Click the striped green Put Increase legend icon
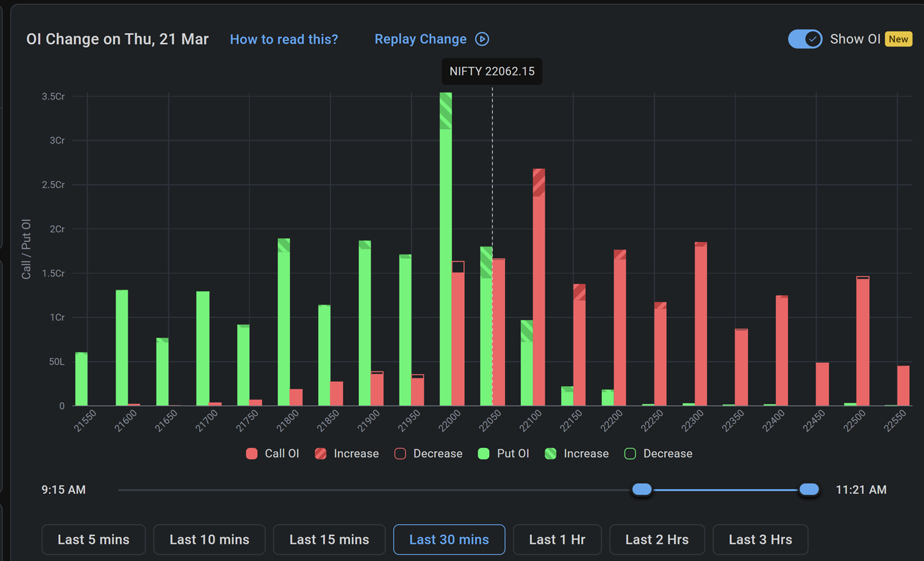The height and width of the screenshot is (561, 924). (550, 454)
